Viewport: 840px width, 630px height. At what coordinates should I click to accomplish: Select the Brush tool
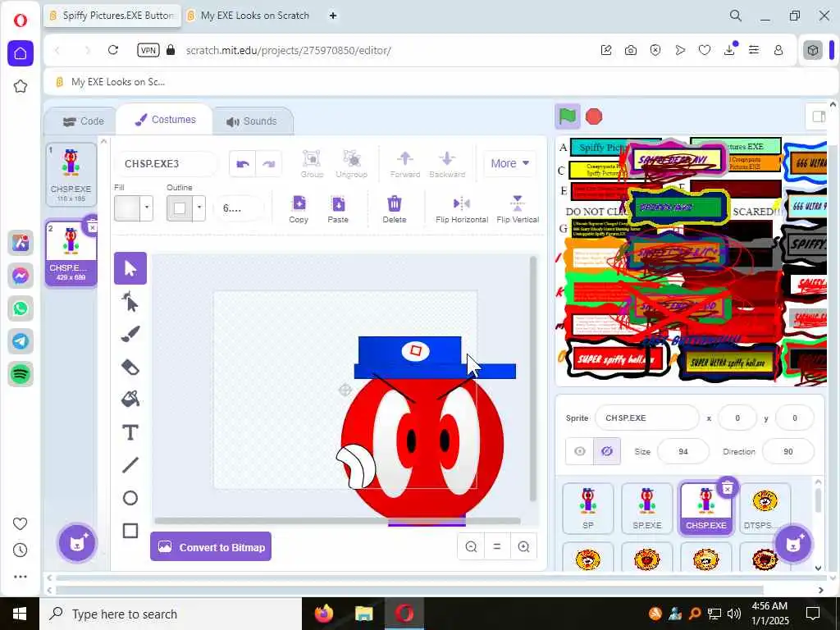130,335
